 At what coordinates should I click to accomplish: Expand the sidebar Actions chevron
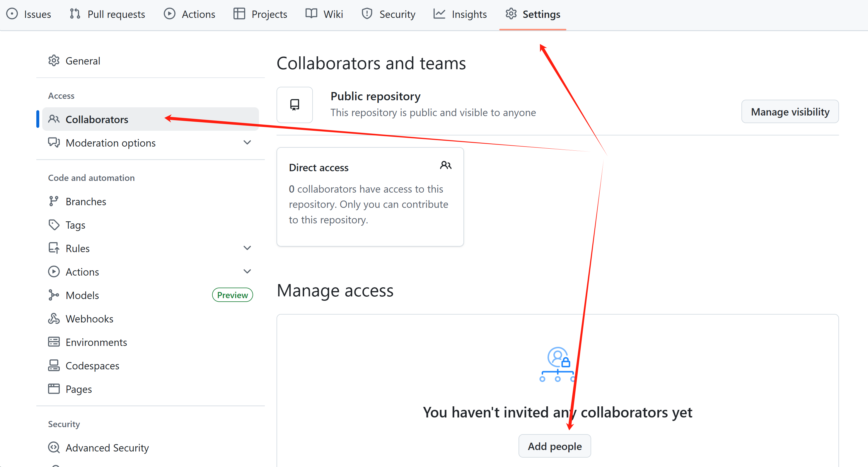click(247, 271)
